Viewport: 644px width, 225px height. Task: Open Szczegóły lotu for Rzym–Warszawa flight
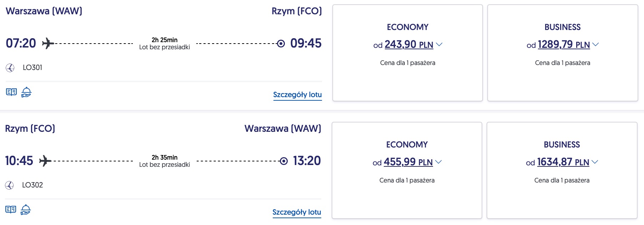(x=297, y=212)
